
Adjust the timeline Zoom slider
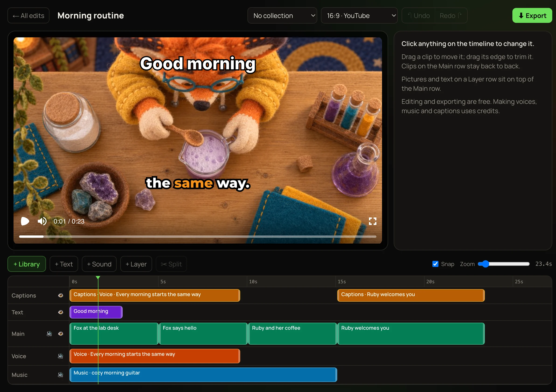click(x=504, y=264)
